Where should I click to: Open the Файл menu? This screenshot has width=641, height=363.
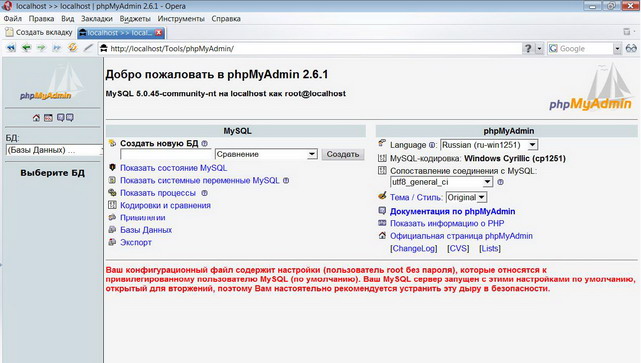click(x=13, y=19)
